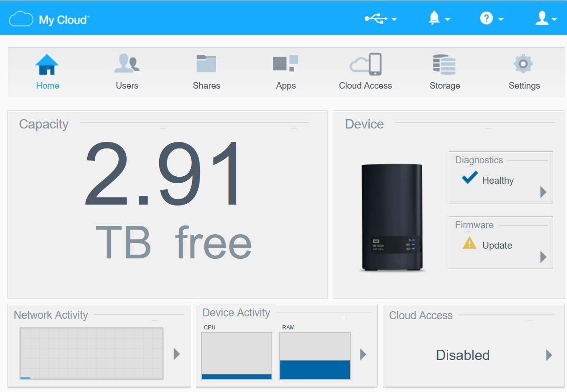The image size is (567, 392).
Task: Open the Settings gear icon
Action: 523,64
